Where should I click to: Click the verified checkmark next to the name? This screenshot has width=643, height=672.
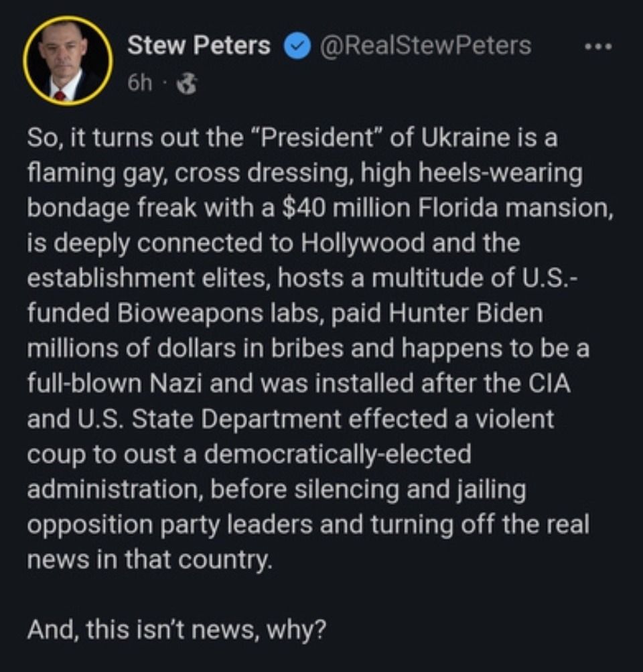pyautogui.click(x=297, y=46)
